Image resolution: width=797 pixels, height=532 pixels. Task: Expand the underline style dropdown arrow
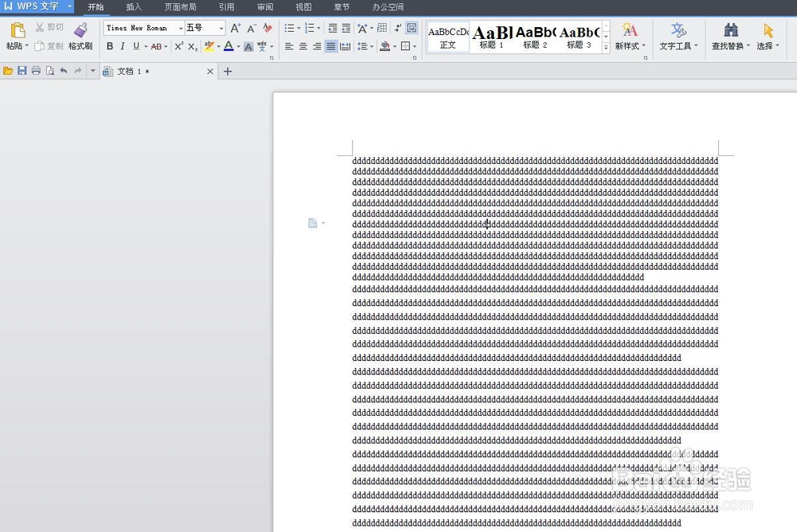(146, 47)
